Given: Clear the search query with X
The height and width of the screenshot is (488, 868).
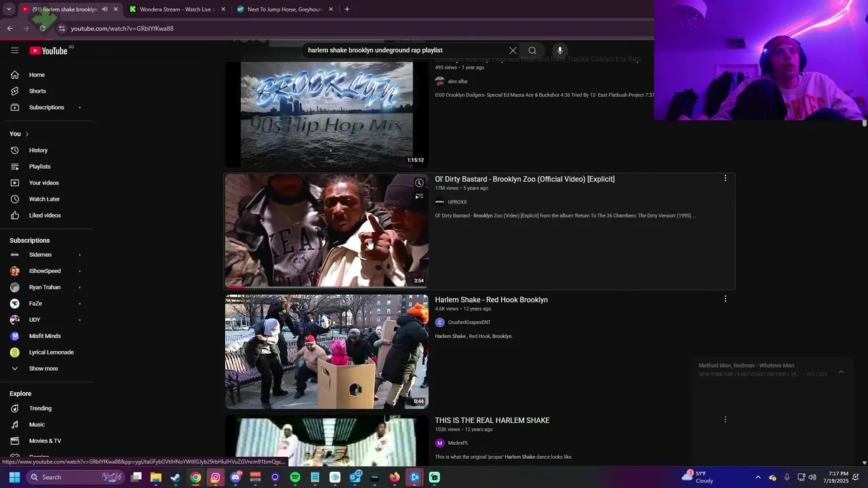Looking at the screenshot, I should (513, 50).
